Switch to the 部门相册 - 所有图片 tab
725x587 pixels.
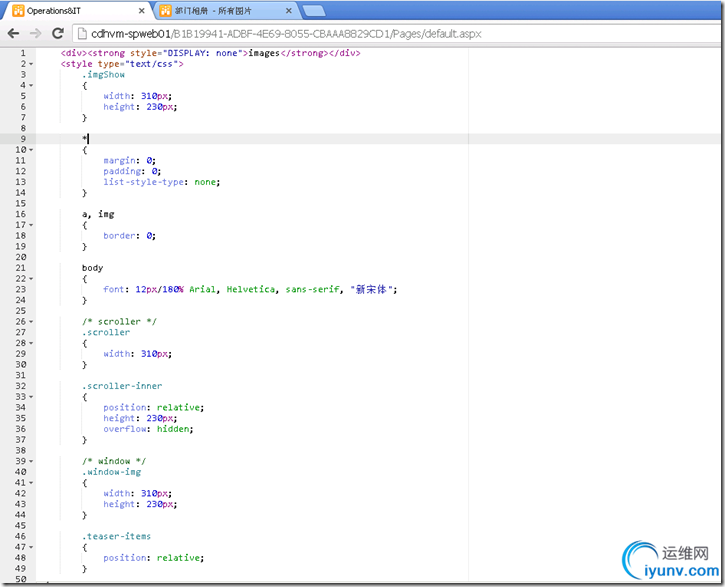pyautogui.click(x=220, y=12)
